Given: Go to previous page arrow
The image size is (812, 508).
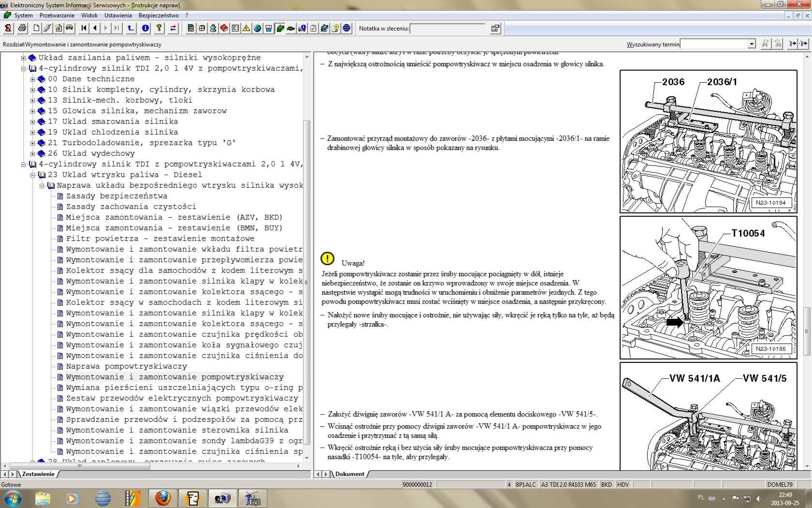Looking at the screenshot, I should click(x=95, y=28).
